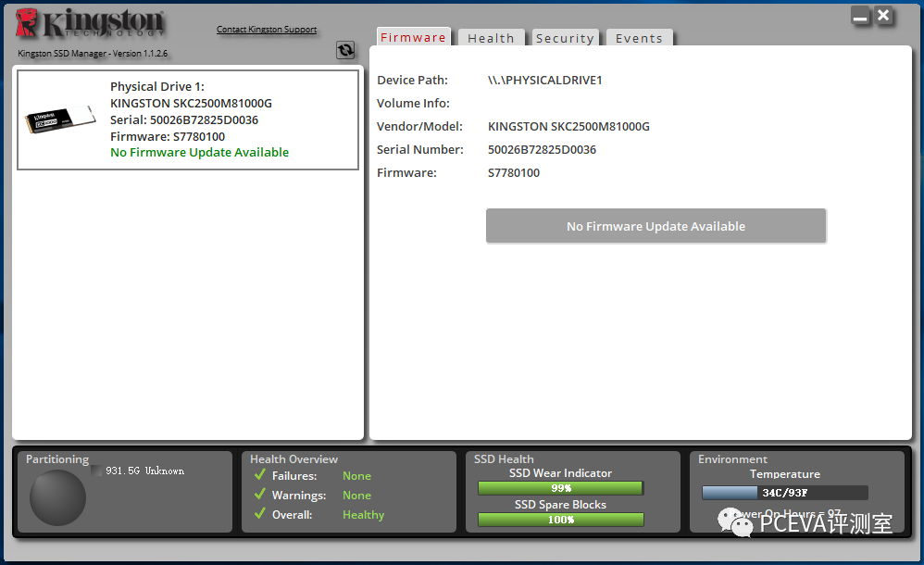Click the Firmware: S7780100 line in drive card
924x565 pixels.
click(x=168, y=137)
